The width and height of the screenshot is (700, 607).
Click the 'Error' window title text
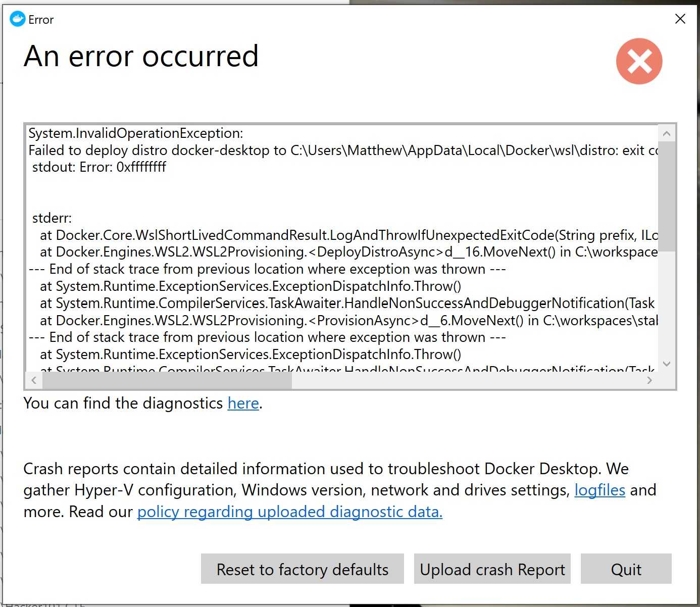pos(41,20)
